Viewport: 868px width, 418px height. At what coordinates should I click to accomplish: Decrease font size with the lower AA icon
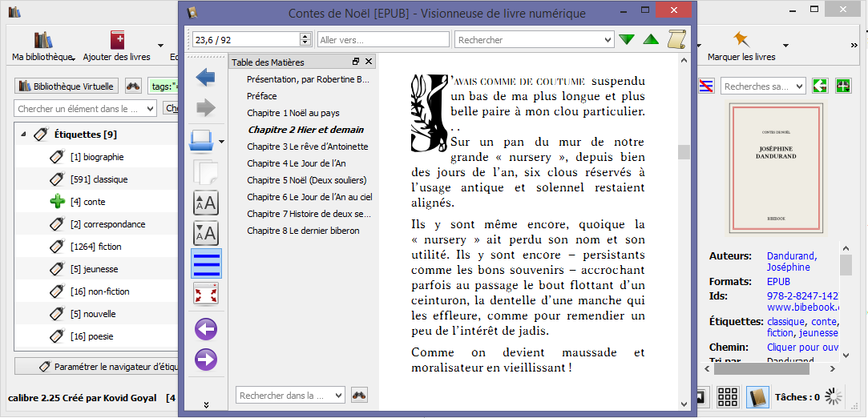coord(206,233)
